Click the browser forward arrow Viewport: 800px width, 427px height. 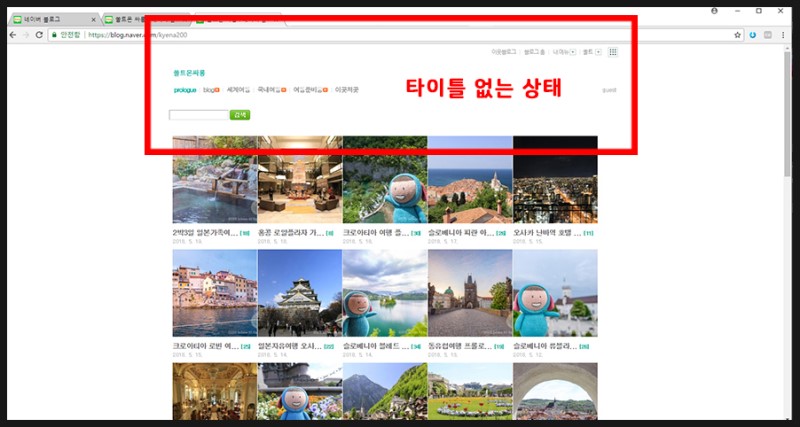26,35
